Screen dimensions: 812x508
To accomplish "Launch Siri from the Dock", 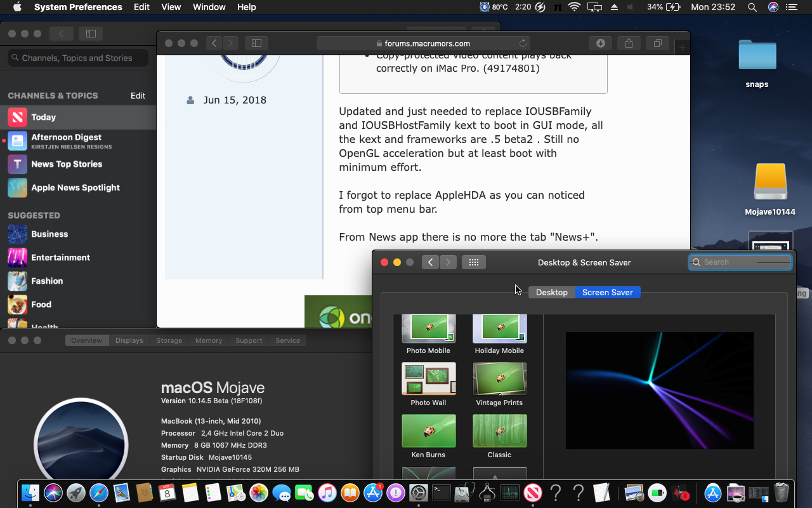I will (53, 493).
